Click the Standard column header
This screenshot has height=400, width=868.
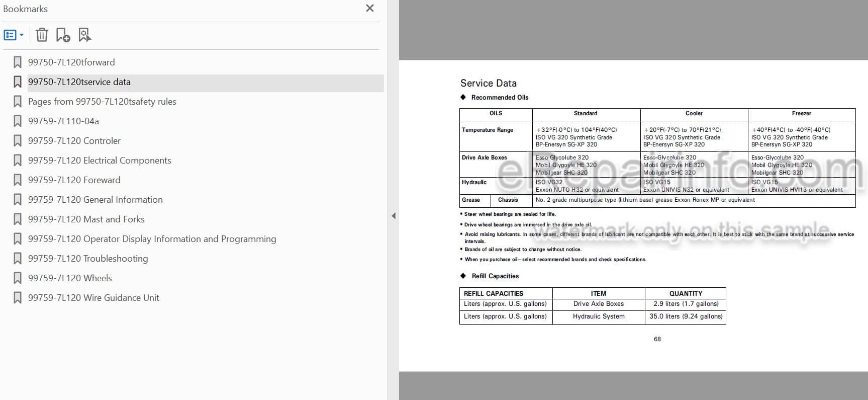(x=586, y=114)
